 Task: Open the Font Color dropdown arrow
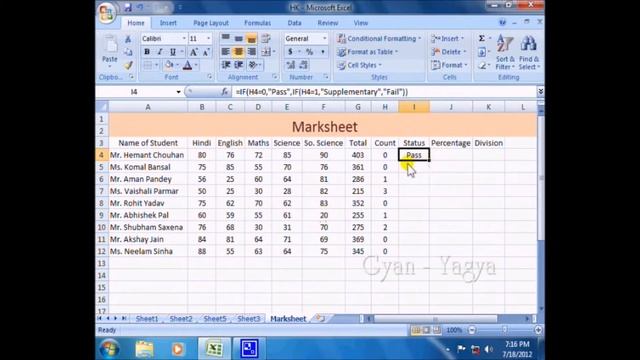196,65
